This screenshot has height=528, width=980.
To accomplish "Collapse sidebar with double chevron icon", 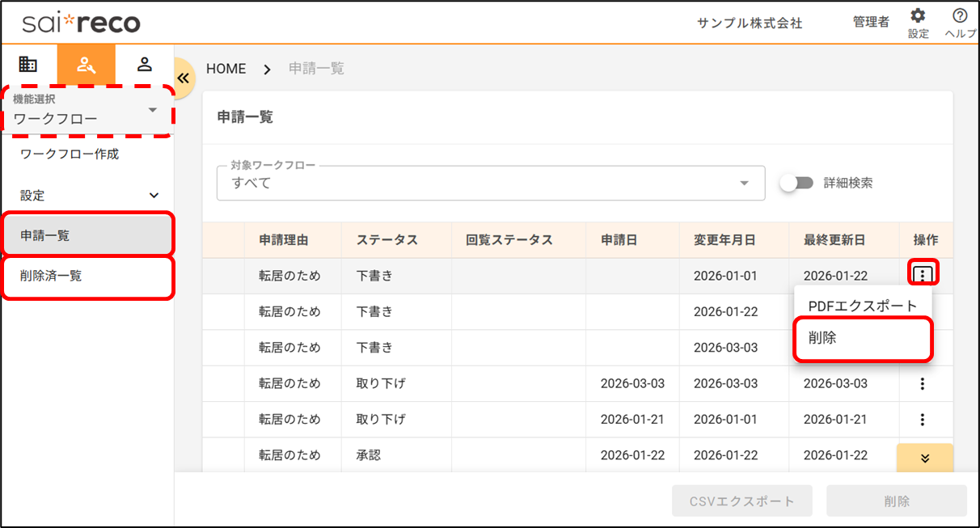I will tap(183, 78).
